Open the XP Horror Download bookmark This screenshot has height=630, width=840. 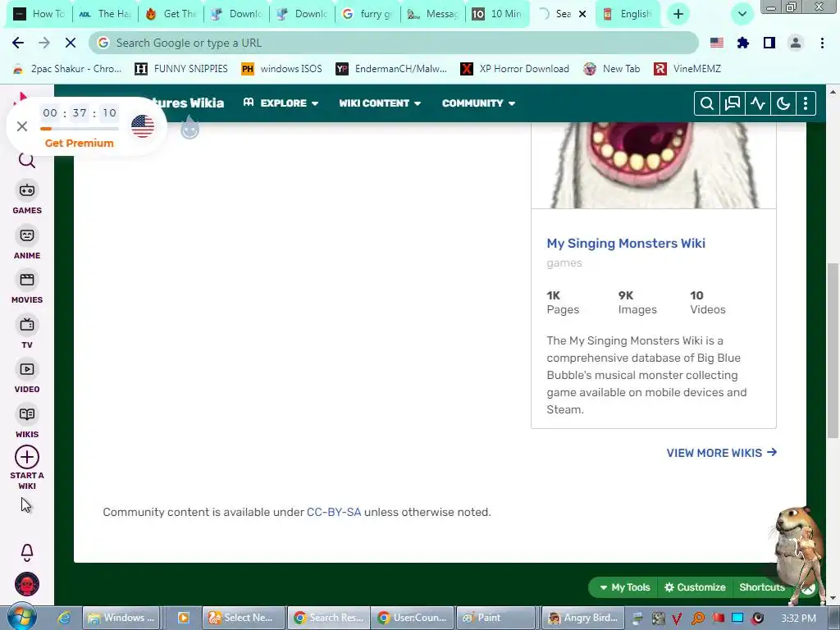point(515,69)
